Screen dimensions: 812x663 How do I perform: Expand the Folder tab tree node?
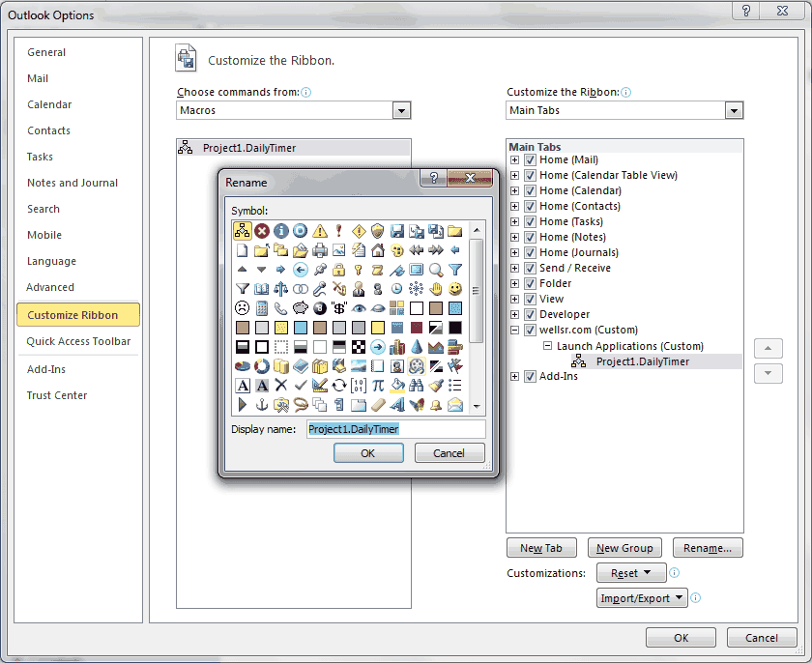(515, 283)
